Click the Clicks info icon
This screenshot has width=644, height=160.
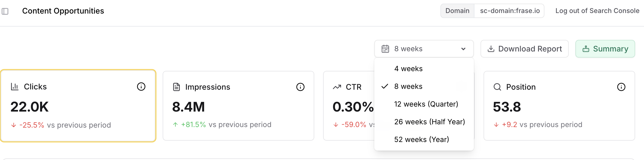(x=141, y=87)
